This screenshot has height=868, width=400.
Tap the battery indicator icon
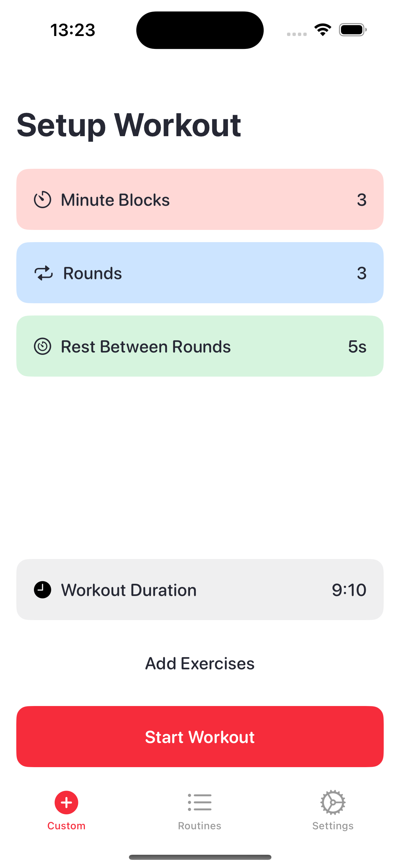(353, 30)
